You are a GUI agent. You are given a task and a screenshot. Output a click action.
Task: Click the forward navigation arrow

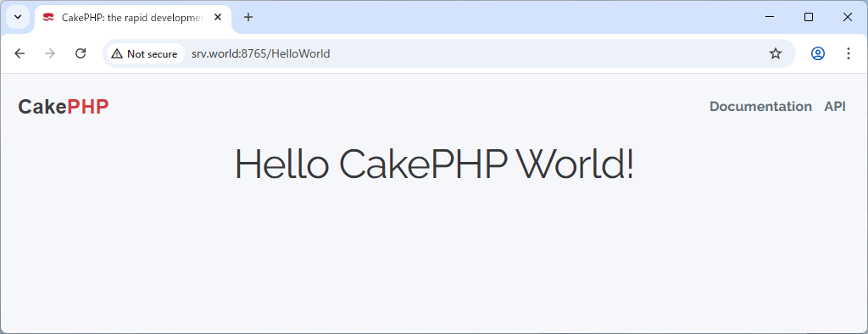click(50, 53)
